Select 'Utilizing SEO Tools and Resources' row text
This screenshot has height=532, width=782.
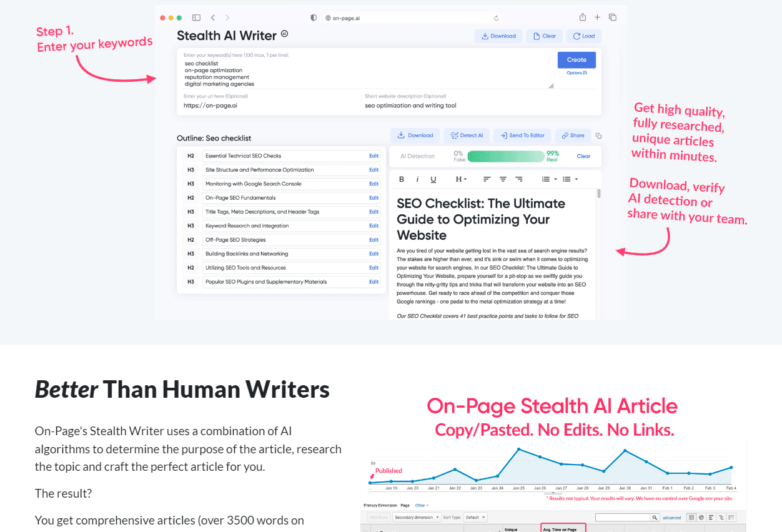245,268
